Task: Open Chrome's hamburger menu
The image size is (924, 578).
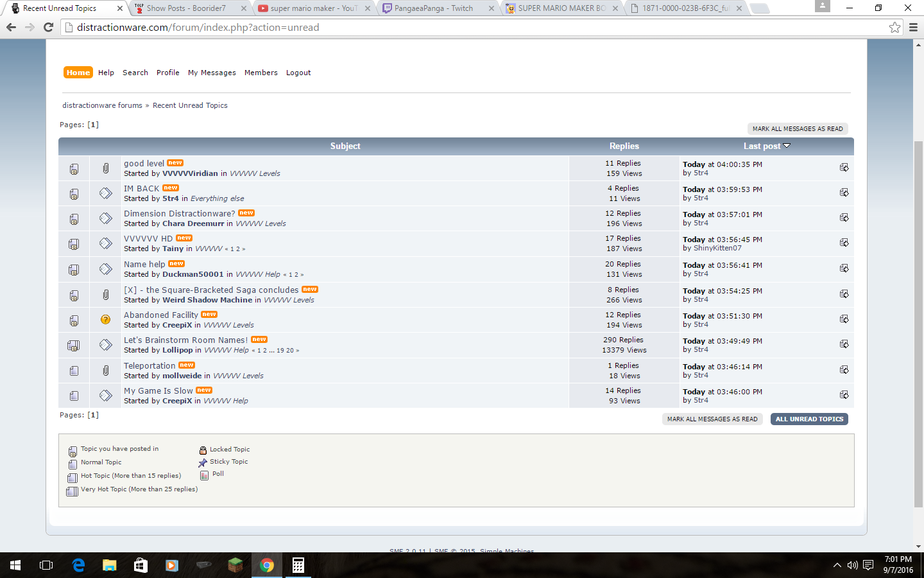Action: coord(913,27)
